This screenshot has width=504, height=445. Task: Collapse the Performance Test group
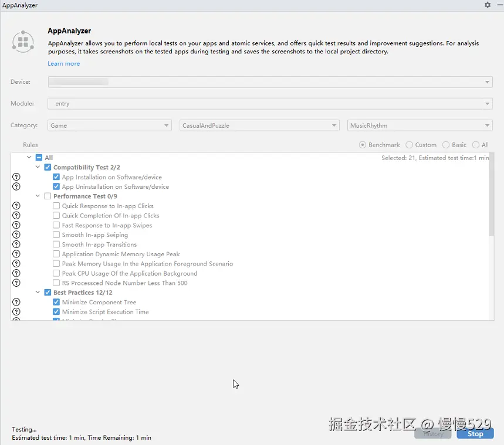[x=38, y=196]
